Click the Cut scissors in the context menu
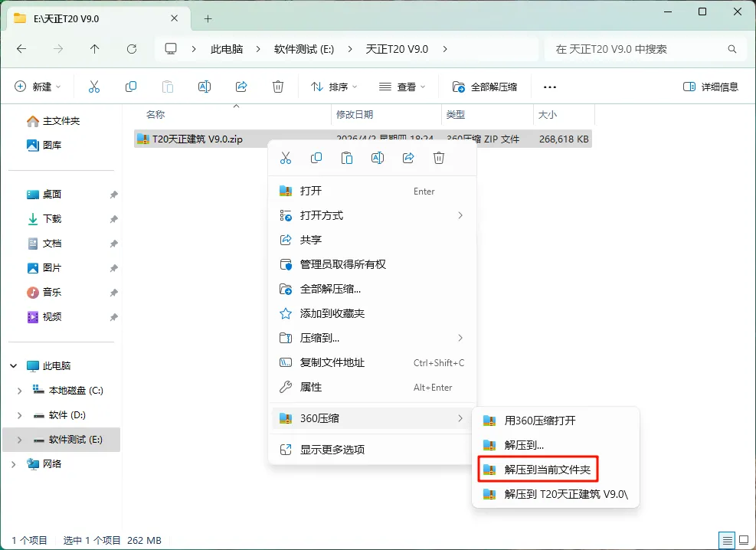Screen dimensions: 756x550 pos(286,158)
